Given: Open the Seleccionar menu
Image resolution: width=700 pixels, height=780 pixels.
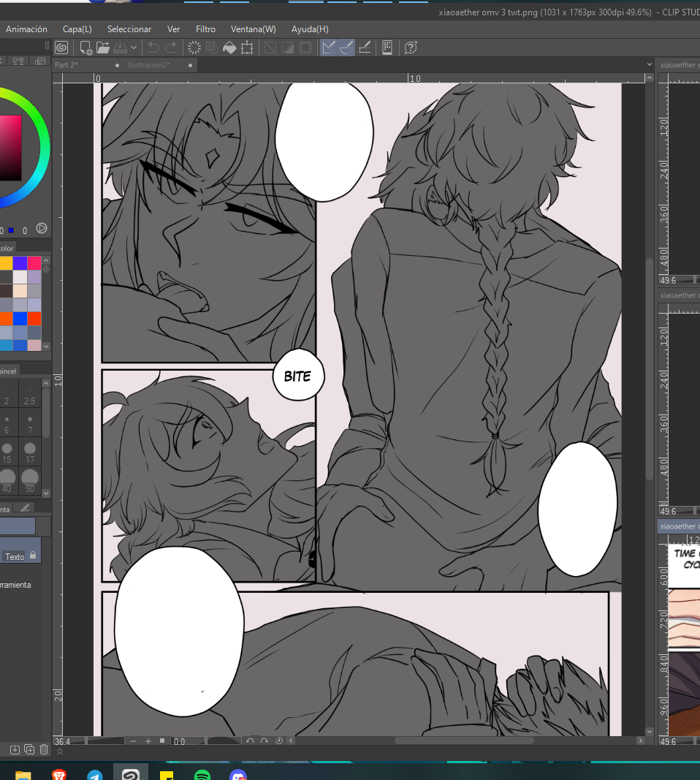Looking at the screenshot, I should (129, 29).
